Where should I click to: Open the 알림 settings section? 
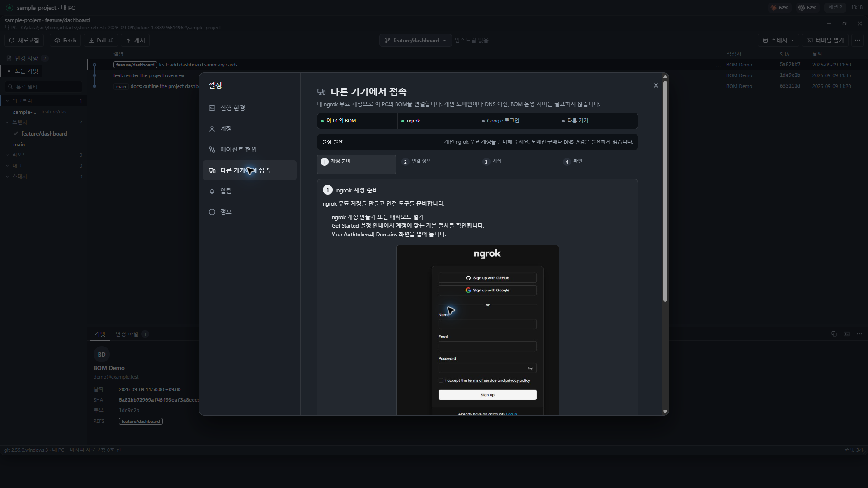coord(250,191)
